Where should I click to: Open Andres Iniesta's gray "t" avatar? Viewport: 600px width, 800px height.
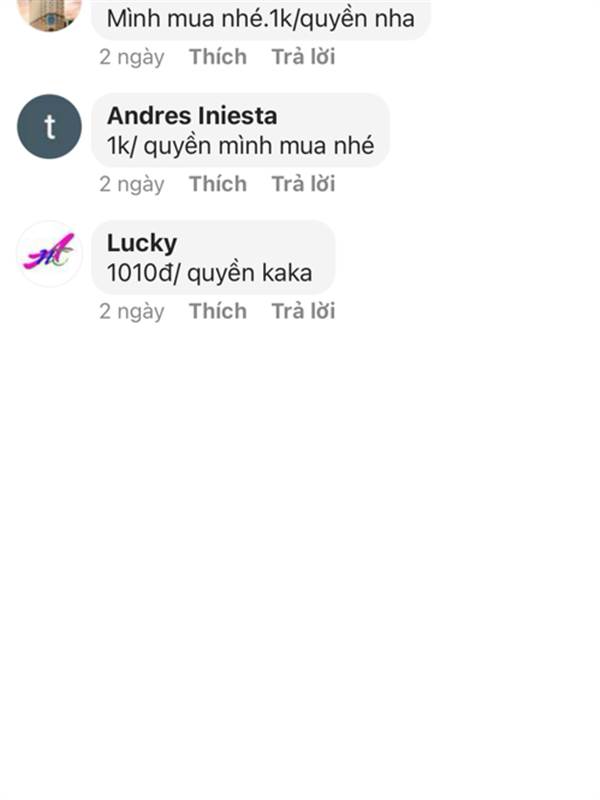click(x=49, y=127)
